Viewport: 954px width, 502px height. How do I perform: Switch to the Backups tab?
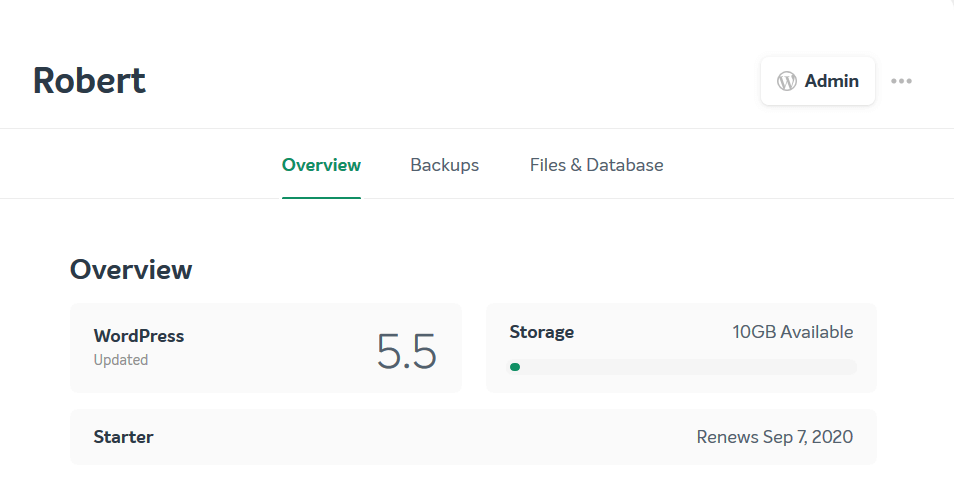444,165
